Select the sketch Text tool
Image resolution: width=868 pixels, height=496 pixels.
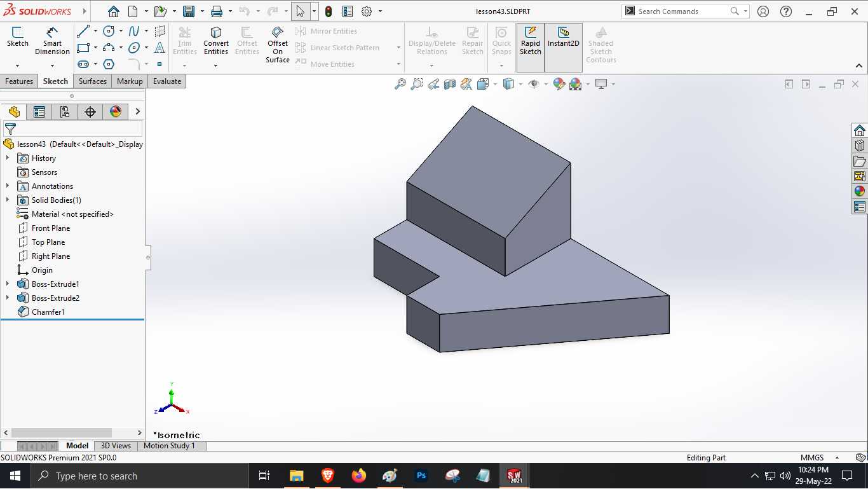159,48
